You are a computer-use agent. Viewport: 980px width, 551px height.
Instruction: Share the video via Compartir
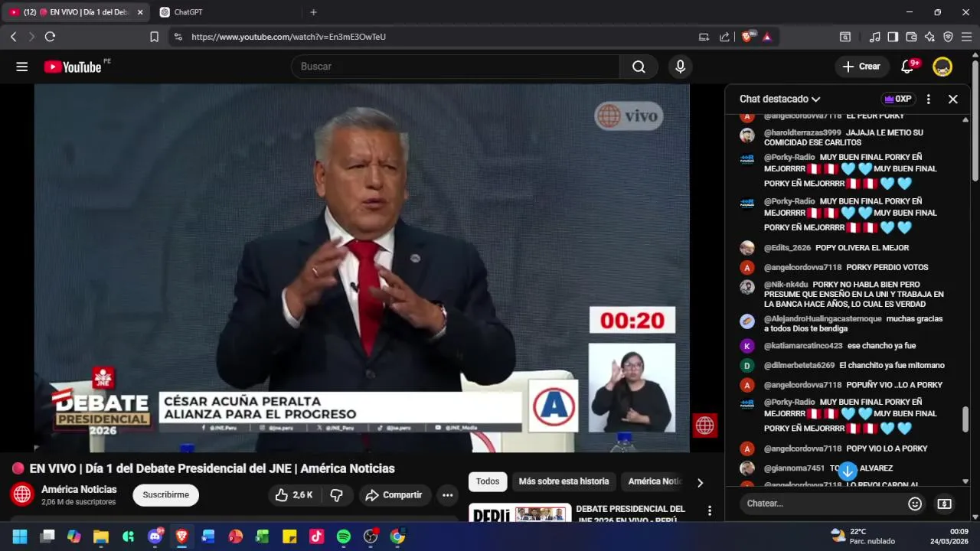pyautogui.click(x=394, y=495)
